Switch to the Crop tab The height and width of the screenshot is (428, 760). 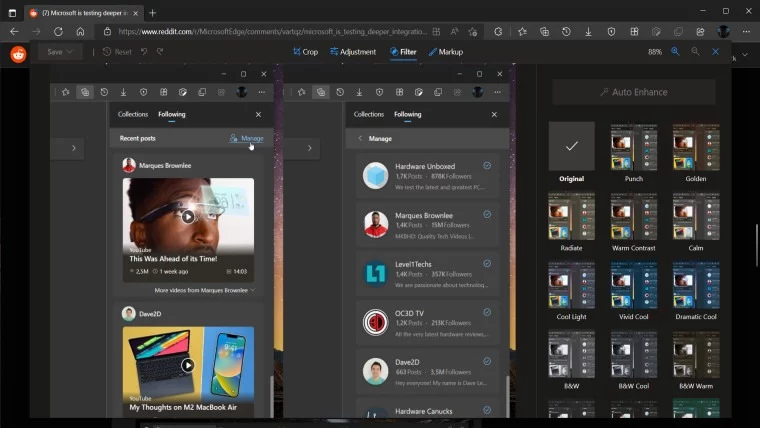(305, 52)
